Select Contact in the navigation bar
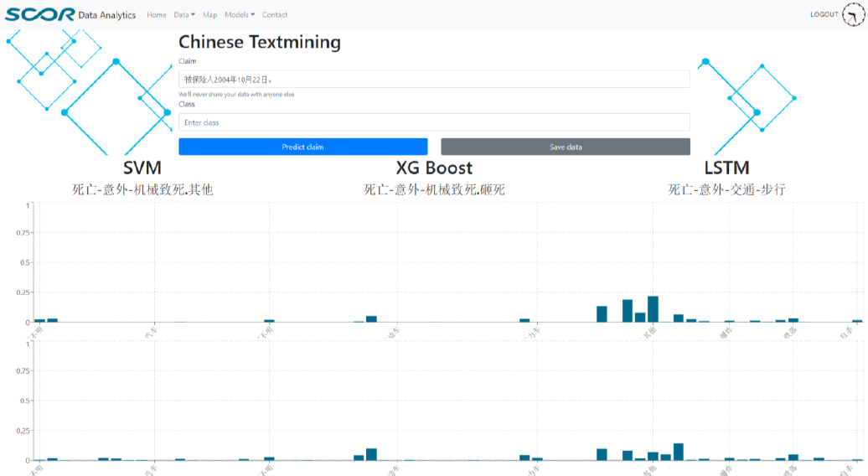This screenshot has height=476, width=868. coord(275,15)
